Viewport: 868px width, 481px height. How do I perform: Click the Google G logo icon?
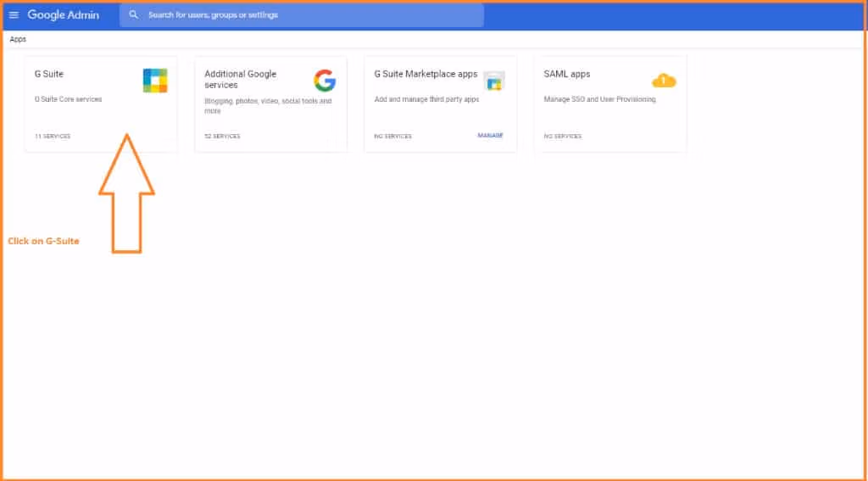tap(325, 81)
